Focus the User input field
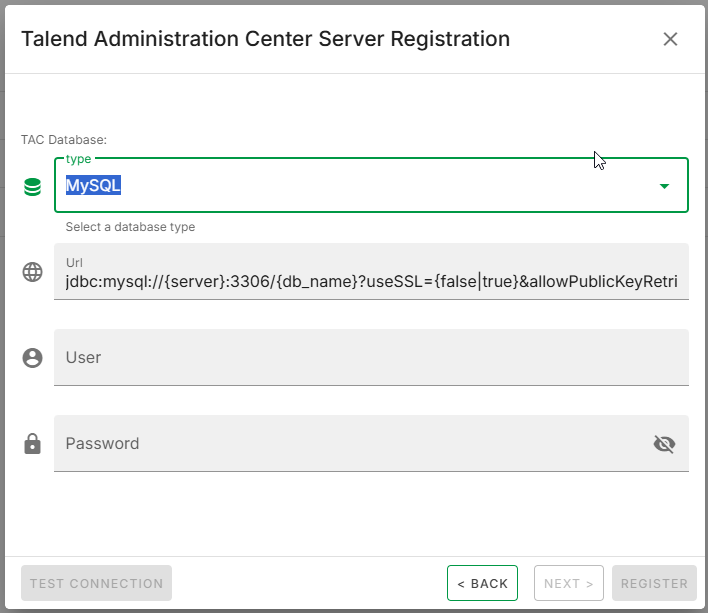Viewport: 708px width, 613px height. tap(370, 358)
